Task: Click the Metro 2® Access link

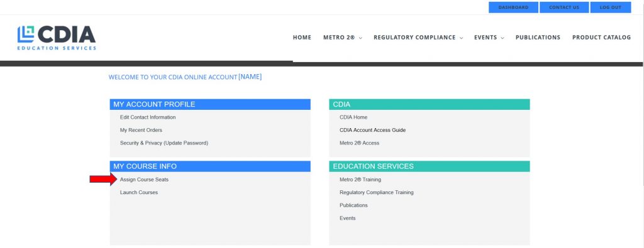Action: tap(359, 143)
